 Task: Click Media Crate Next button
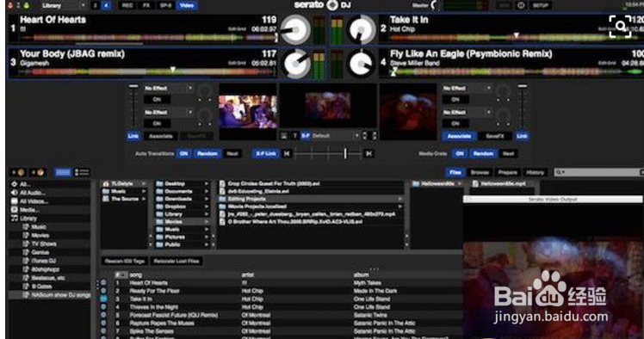[x=508, y=153]
